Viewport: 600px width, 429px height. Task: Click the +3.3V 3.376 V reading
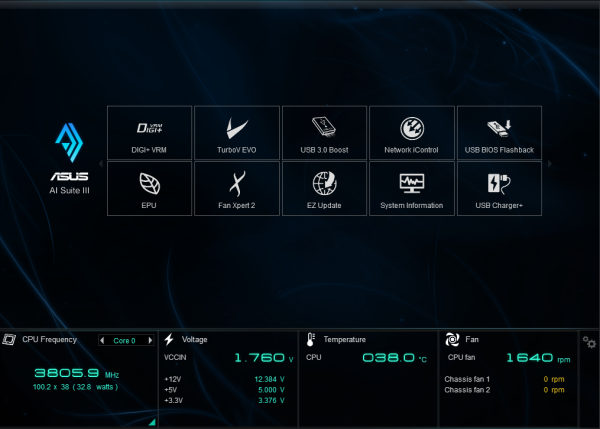[225, 401]
